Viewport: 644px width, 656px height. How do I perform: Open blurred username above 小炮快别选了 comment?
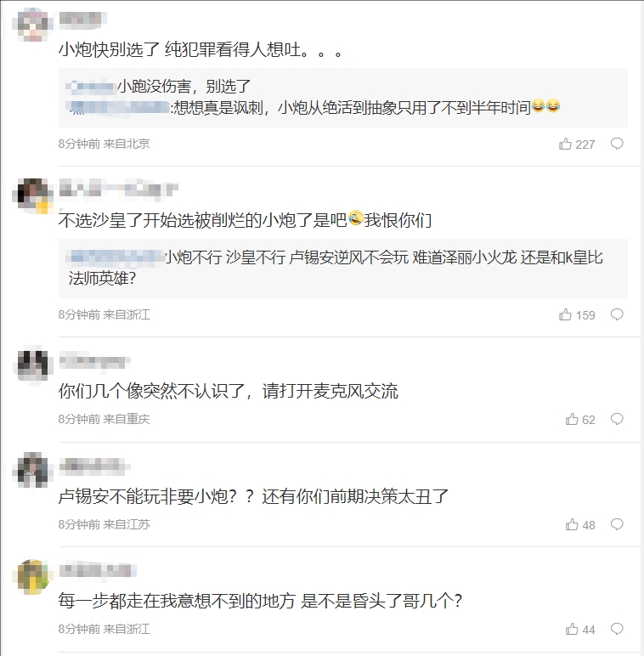[82, 20]
